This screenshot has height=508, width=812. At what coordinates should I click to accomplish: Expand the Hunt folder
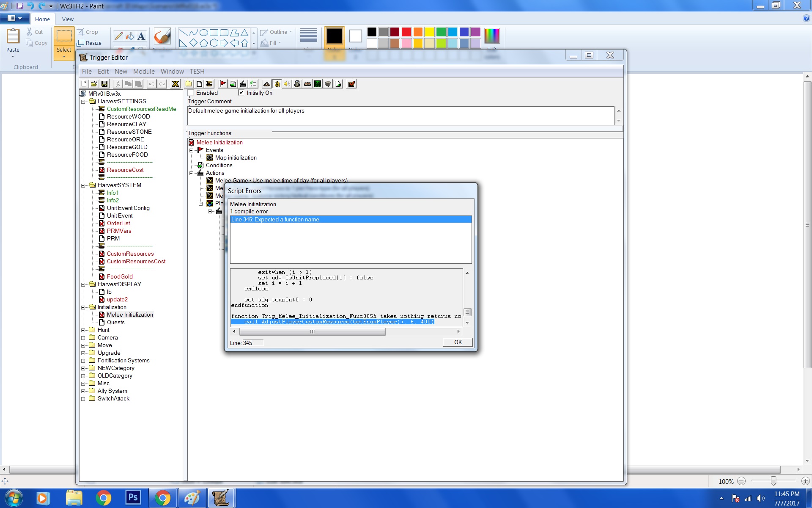point(83,330)
